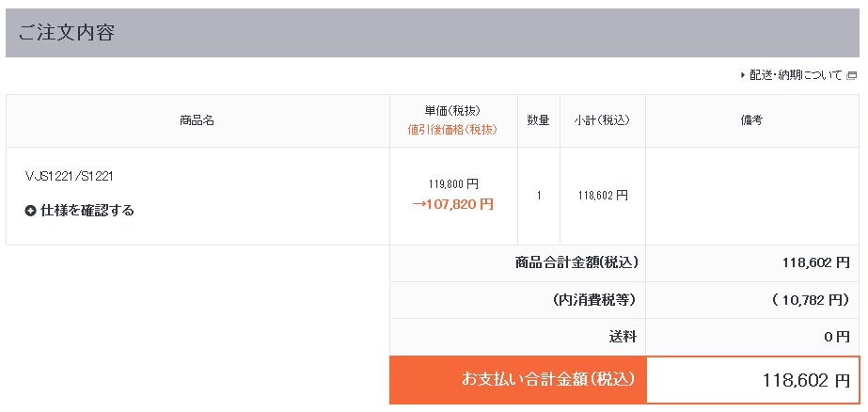Click the small triangle before 配送・納期について
This screenshot has width=868, height=412.
pos(743,75)
